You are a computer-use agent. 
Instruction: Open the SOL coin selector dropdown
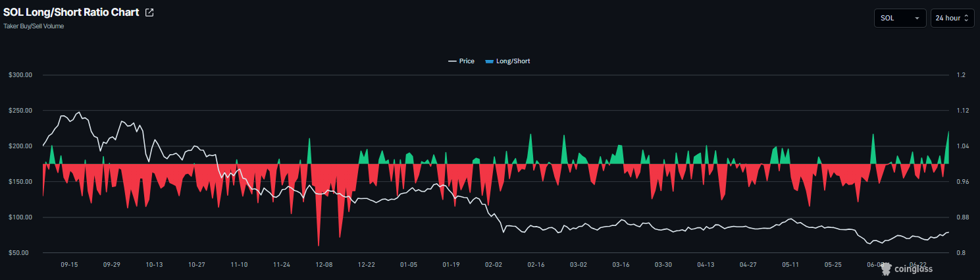click(x=900, y=18)
